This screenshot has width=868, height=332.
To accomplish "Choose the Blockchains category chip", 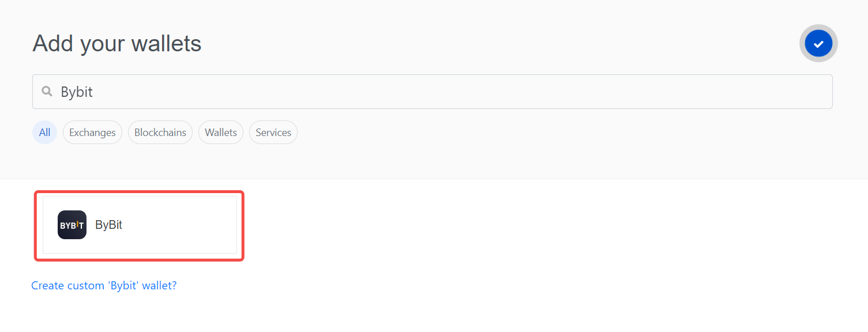I will (160, 133).
